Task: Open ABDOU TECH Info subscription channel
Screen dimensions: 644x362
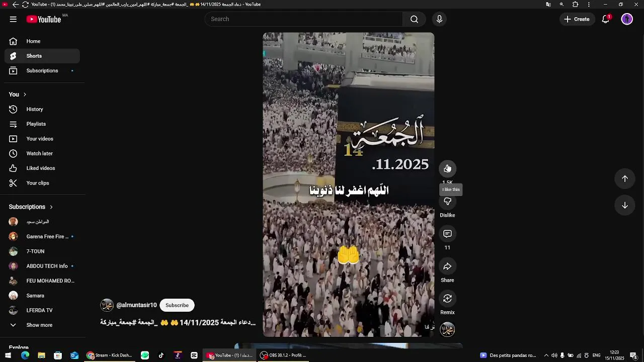Action: click(x=42, y=266)
